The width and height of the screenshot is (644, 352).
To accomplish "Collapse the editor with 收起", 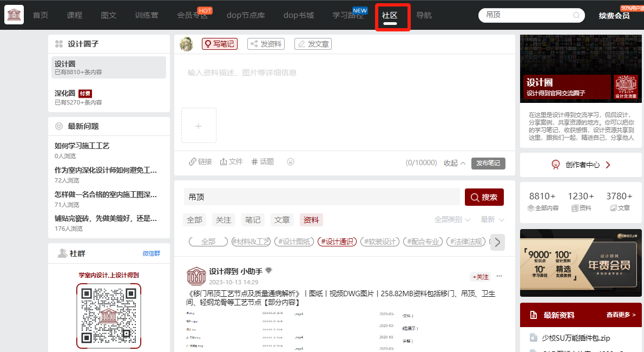I will [x=455, y=163].
